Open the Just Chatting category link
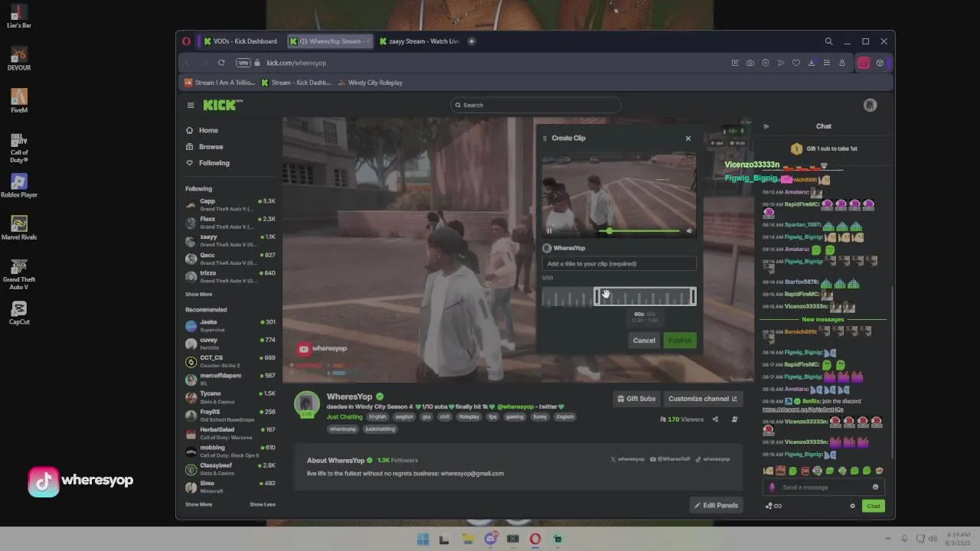The width and height of the screenshot is (980, 551). click(x=345, y=417)
